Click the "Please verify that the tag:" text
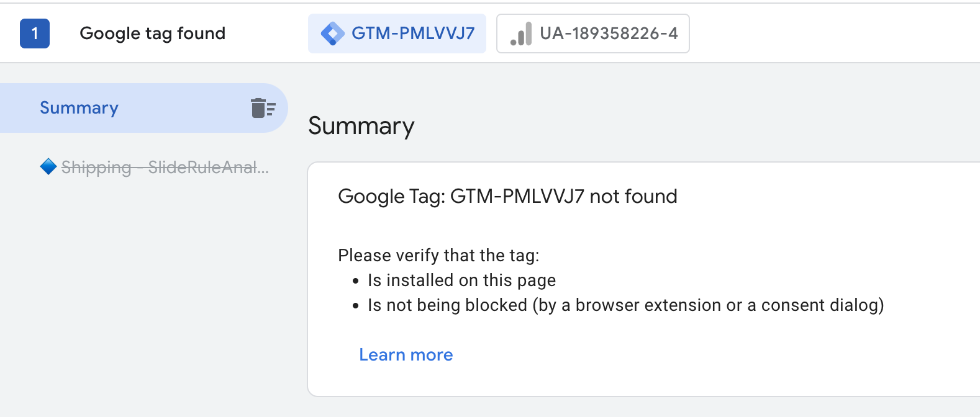980x417 pixels. pos(438,256)
